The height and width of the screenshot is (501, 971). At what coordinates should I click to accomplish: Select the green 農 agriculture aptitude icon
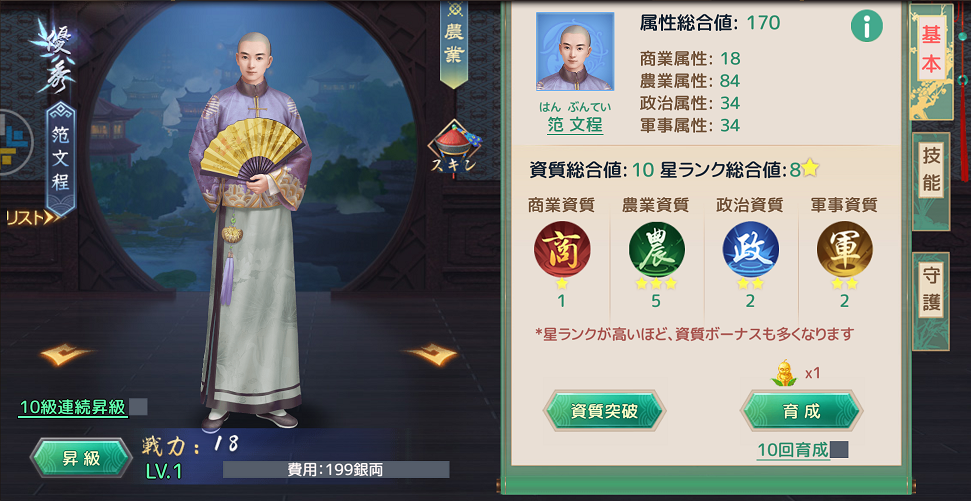[x=656, y=248]
